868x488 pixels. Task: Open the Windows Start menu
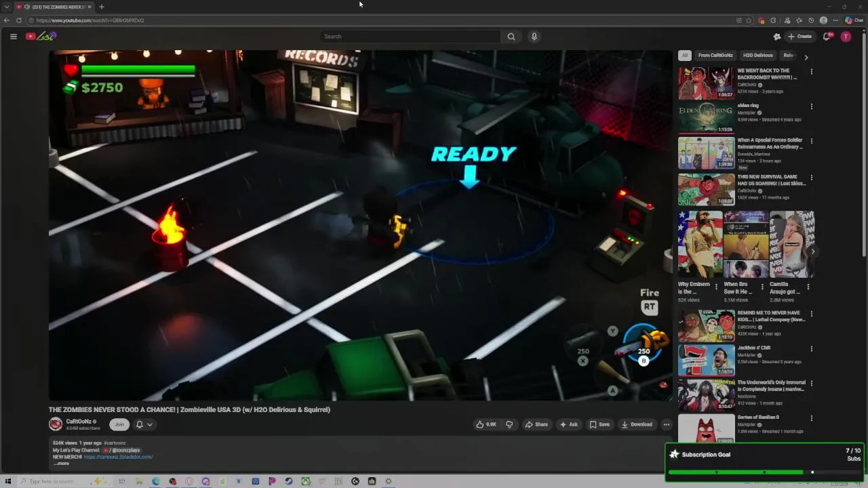(8, 481)
